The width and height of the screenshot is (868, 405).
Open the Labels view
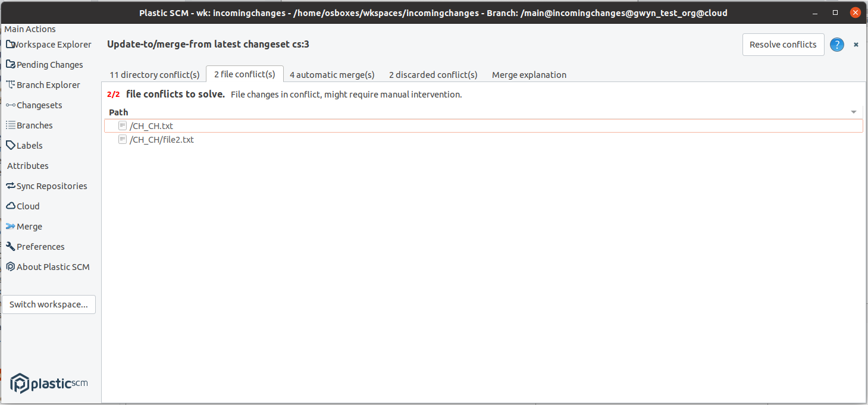pyautogui.click(x=29, y=145)
